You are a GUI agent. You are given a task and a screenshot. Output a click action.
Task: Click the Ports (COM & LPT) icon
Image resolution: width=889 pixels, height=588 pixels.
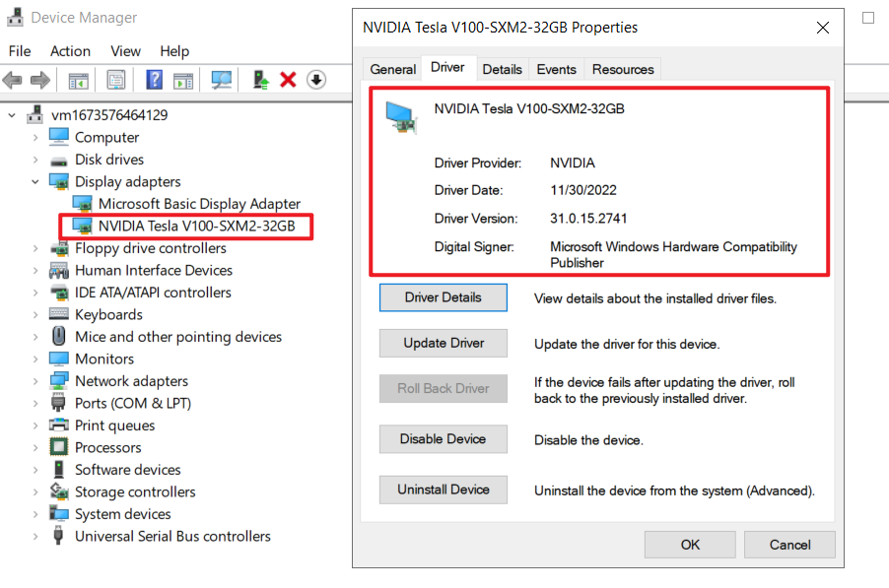click(58, 403)
